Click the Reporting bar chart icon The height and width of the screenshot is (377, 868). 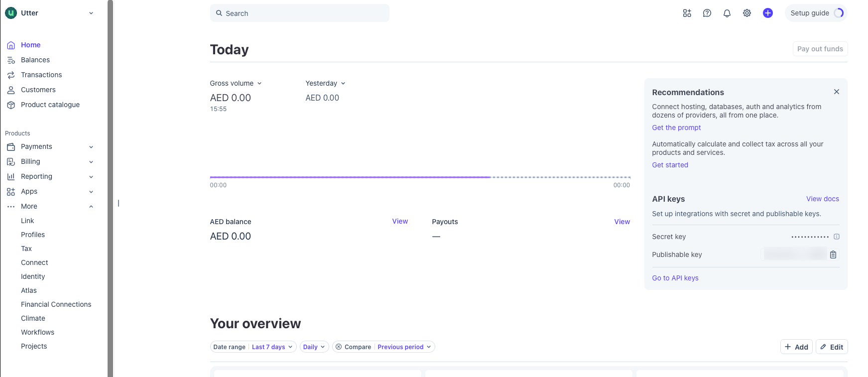pos(11,176)
